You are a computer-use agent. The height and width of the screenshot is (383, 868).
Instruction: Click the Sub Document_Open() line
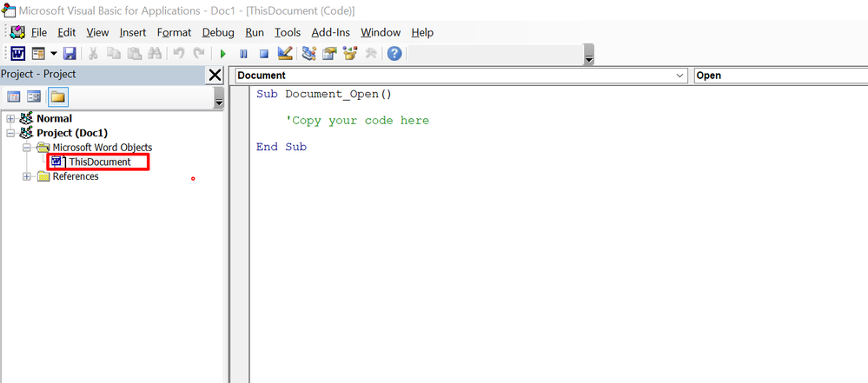(x=324, y=94)
